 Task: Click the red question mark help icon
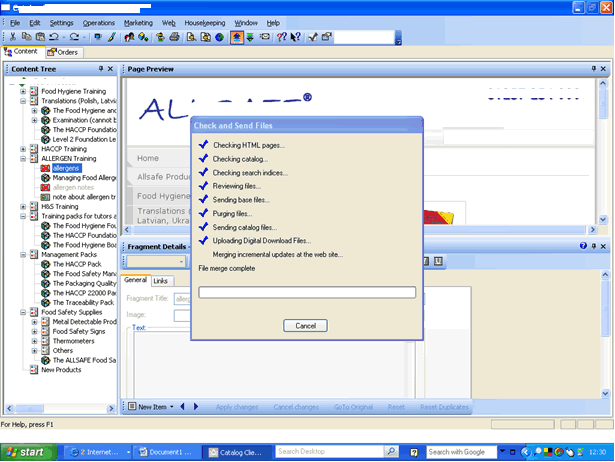tap(281, 37)
